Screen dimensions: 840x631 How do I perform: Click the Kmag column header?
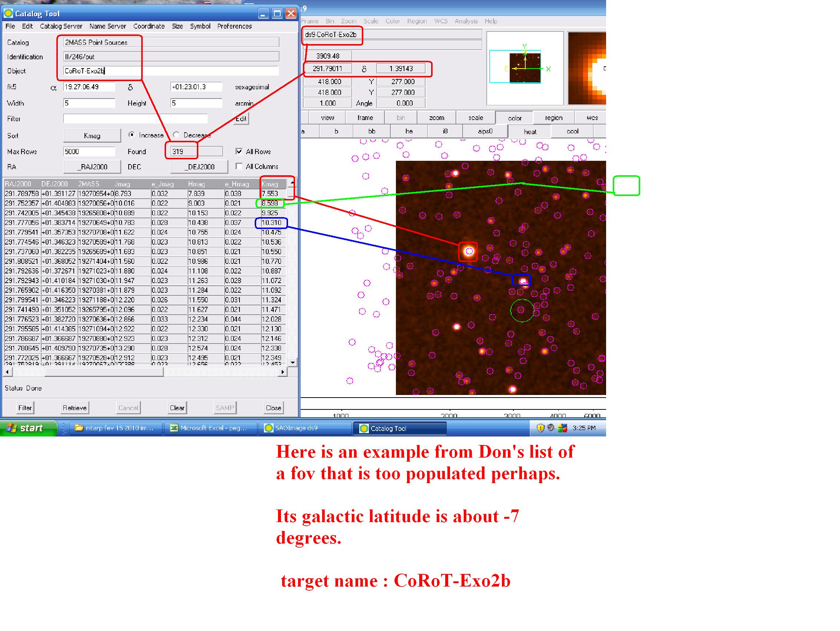[274, 184]
